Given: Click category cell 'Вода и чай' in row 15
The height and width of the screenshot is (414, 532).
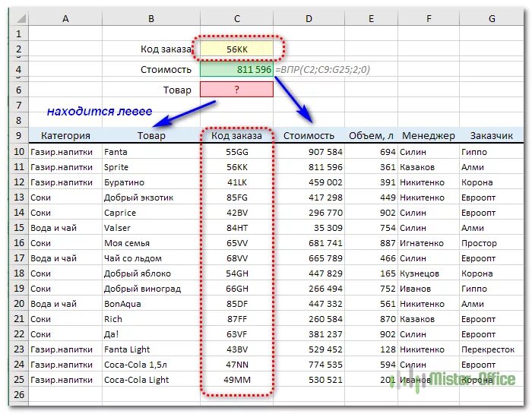Looking at the screenshot, I should tap(65, 228).
